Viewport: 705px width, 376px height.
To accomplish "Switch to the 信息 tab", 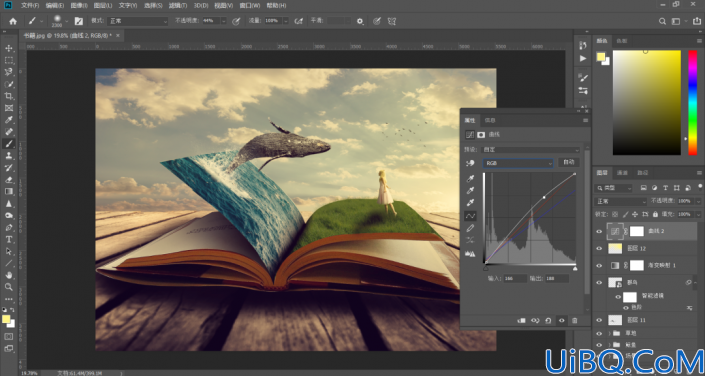I will [491, 121].
